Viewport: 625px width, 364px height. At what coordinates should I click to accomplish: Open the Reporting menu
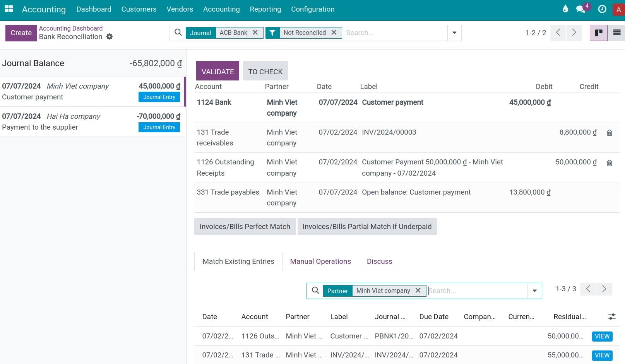[x=265, y=9]
